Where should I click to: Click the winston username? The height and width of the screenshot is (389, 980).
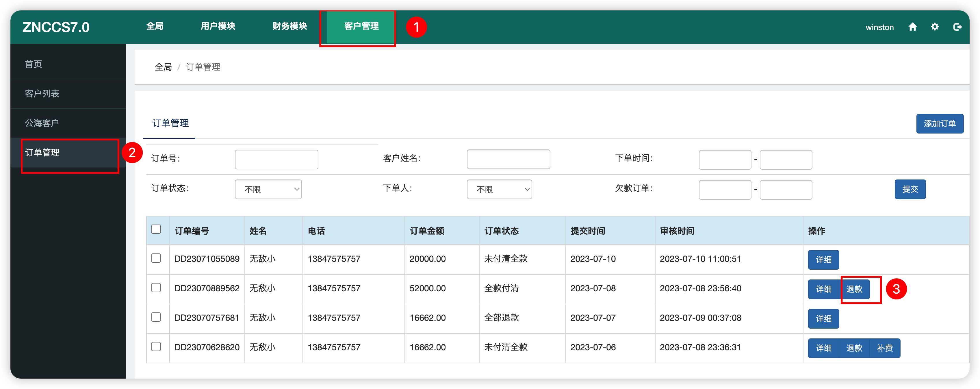pos(879,27)
